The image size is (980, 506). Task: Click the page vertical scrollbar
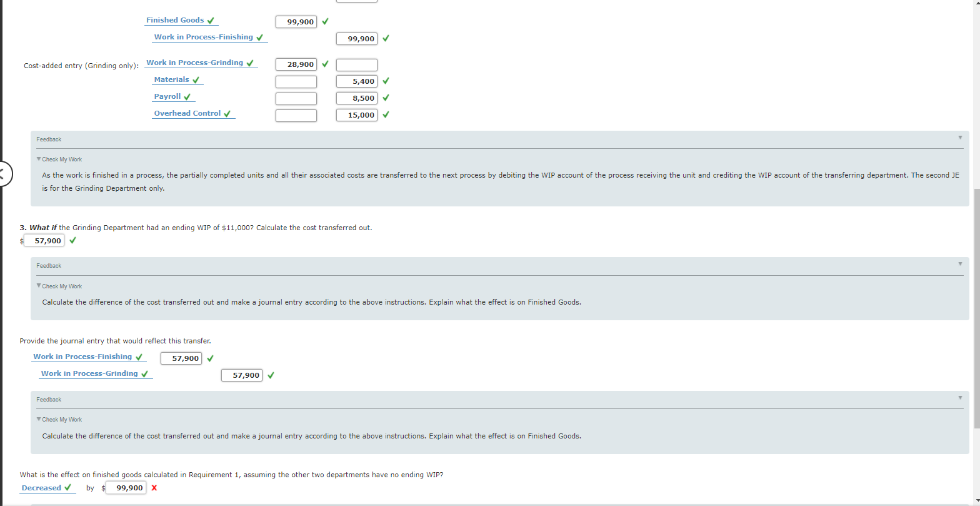[x=976, y=308]
